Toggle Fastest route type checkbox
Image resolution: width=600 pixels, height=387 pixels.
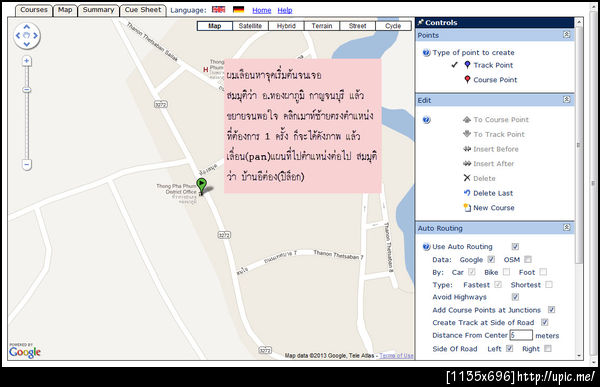point(498,284)
